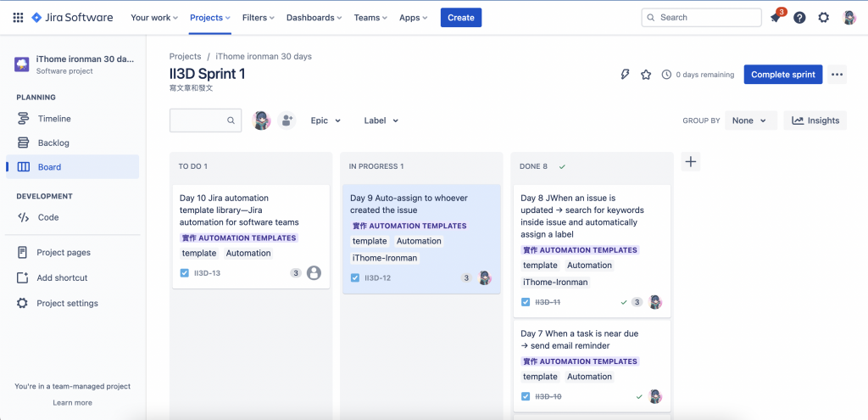Filter board by the assignee avatar

pos(261,120)
